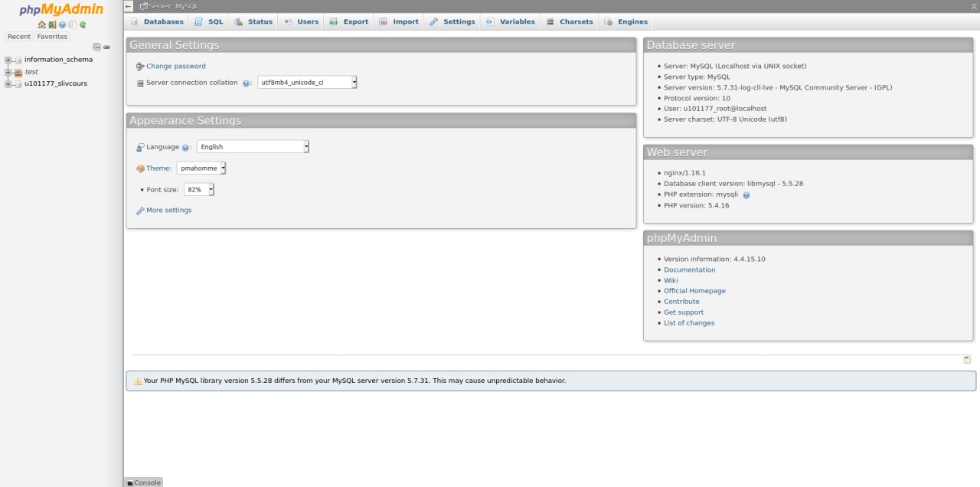Open the Engines tab

pos(626,21)
